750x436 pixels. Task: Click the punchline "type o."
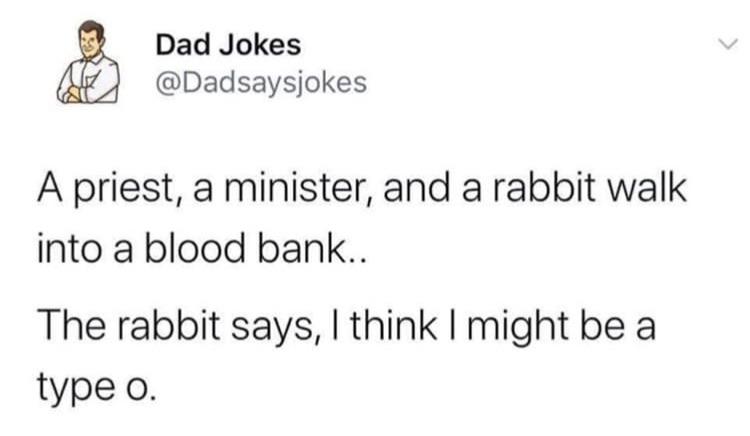[97, 385]
